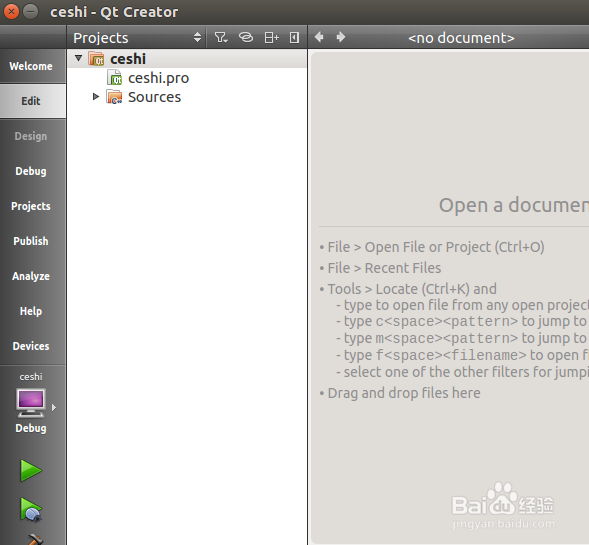Select the ceshi.pro file
This screenshot has width=589, height=545.
click(x=158, y=78)
